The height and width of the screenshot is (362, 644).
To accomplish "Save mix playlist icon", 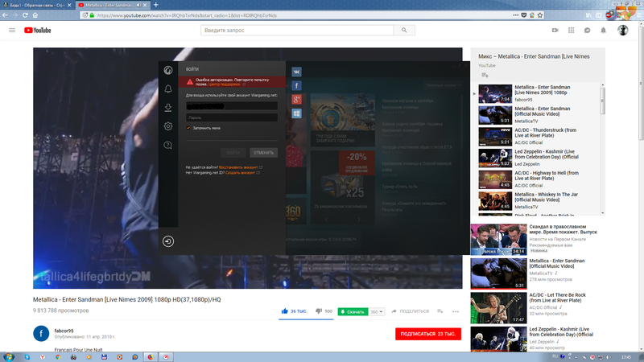I will click(x=485, y=75).
